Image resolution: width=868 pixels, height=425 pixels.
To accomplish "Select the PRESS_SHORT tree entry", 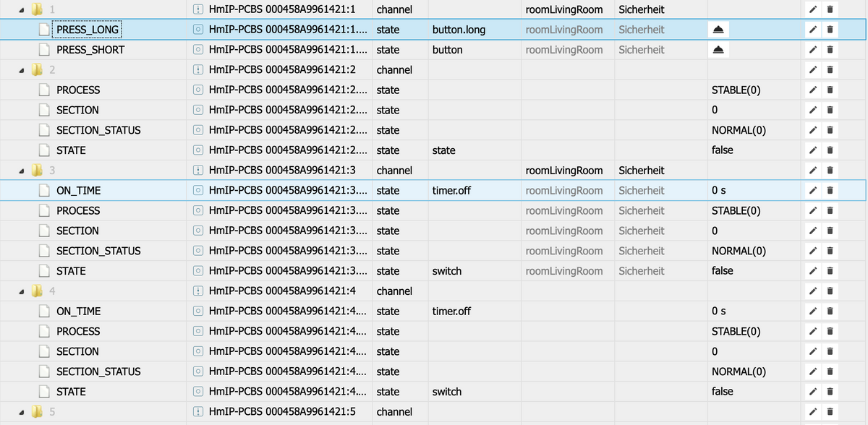I will click(x=90, y=50).
